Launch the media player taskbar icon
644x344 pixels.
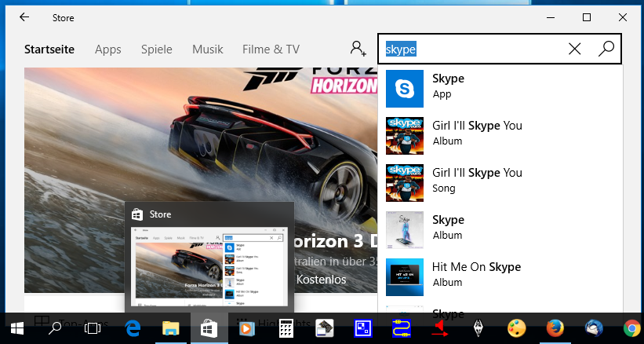click(x=247, y=328)
